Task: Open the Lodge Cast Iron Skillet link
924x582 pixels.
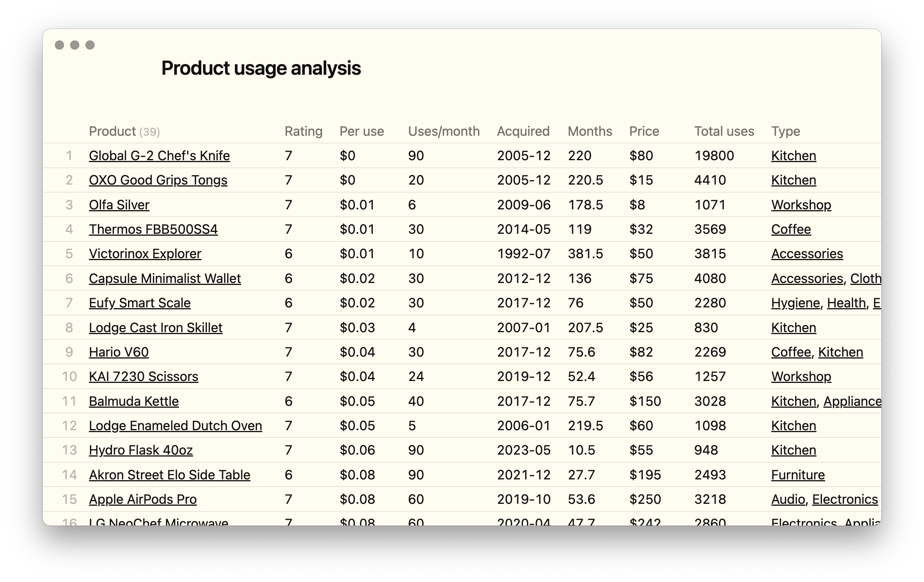Action: [x=156, y=328]
